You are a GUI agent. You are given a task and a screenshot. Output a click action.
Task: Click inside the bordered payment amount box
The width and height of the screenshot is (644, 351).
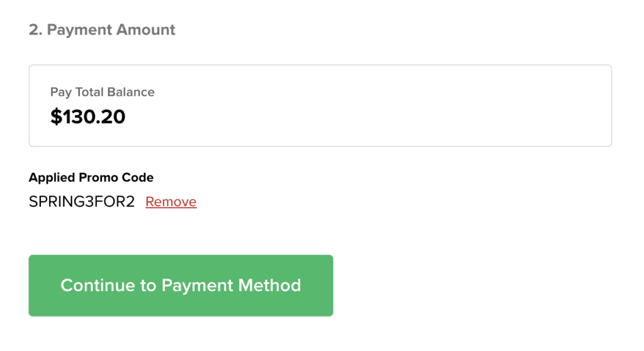click(377, 106)
